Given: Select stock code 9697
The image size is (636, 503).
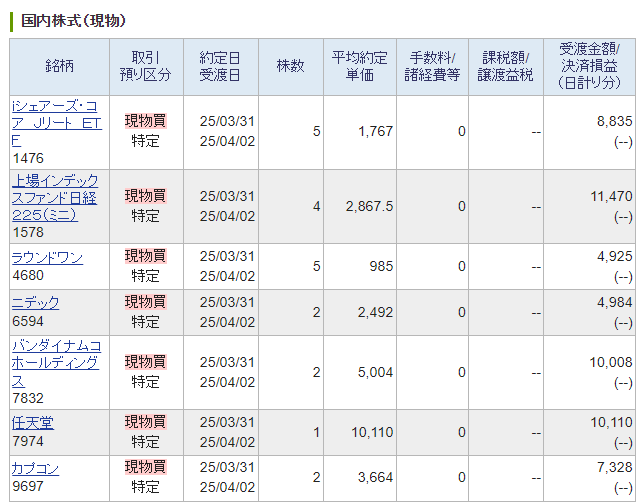Looking at the screenshot, I should tap(28, 486).
